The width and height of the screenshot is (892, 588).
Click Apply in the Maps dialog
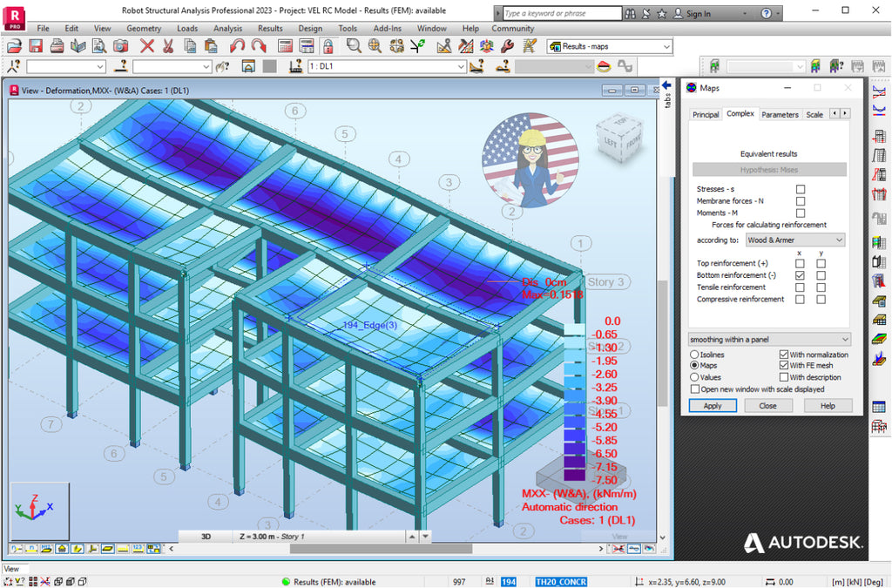(x=713, y=406)
